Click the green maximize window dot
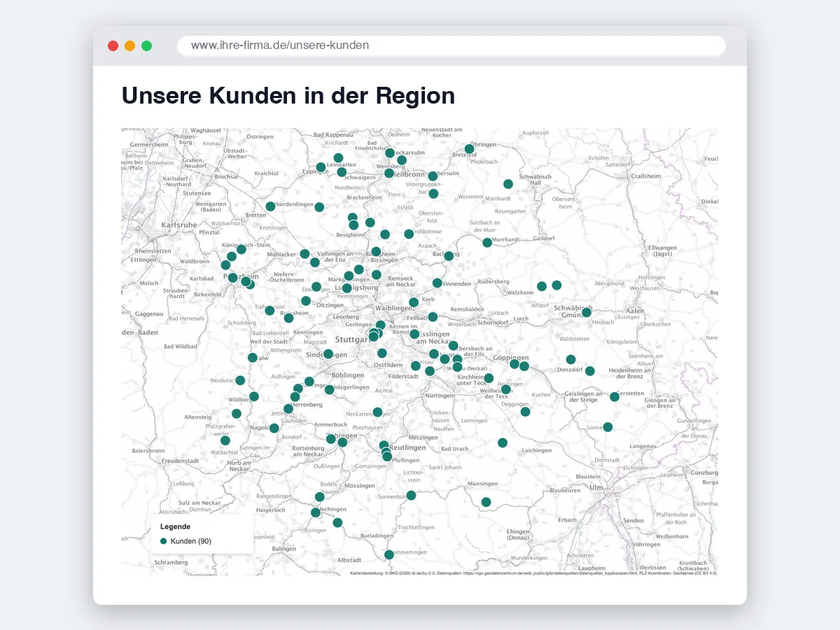840x630 pixels. point(146,45)
